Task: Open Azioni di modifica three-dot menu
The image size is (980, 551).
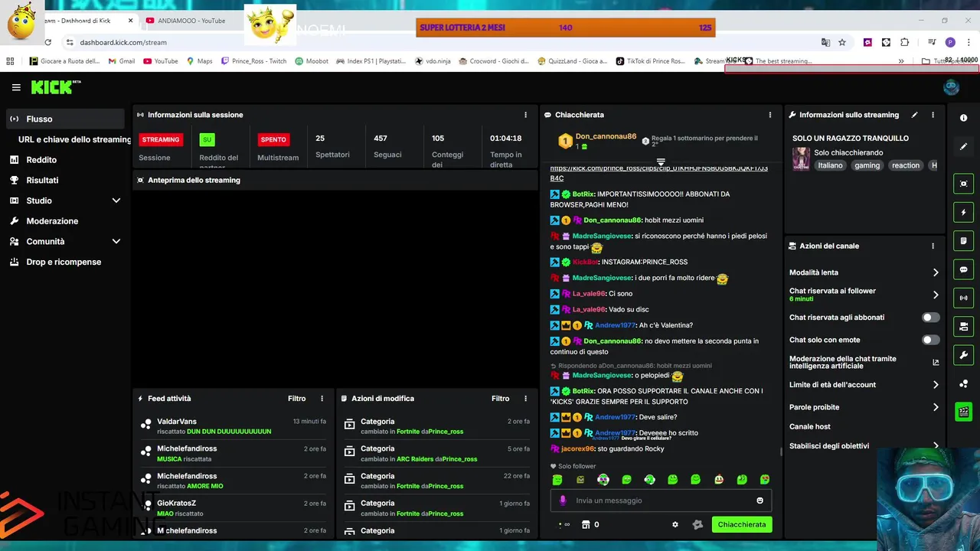Action: tap(525, 399)
